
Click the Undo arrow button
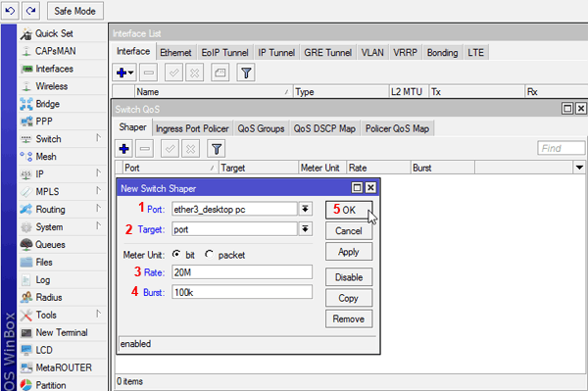coord(10,11)
